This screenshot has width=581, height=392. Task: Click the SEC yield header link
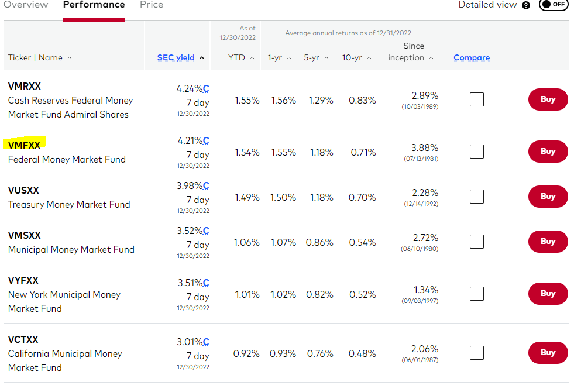click(x=176, y=58)
